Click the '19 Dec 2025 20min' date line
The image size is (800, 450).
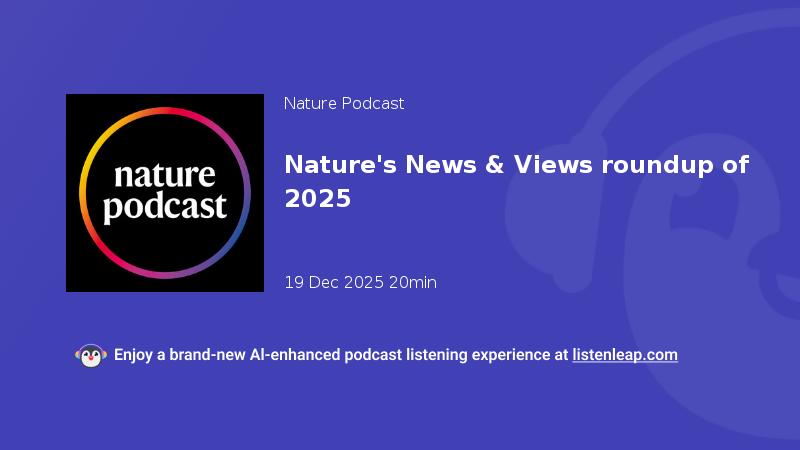pyautogui.click(x=360, y=282)
